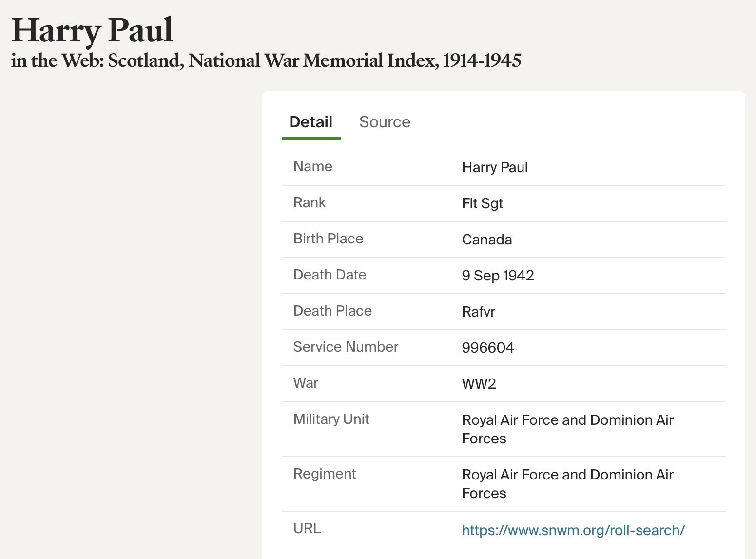Select the Detail tab
The width and height of the screenshot is (756, 559).
click(x=310, y=122)
